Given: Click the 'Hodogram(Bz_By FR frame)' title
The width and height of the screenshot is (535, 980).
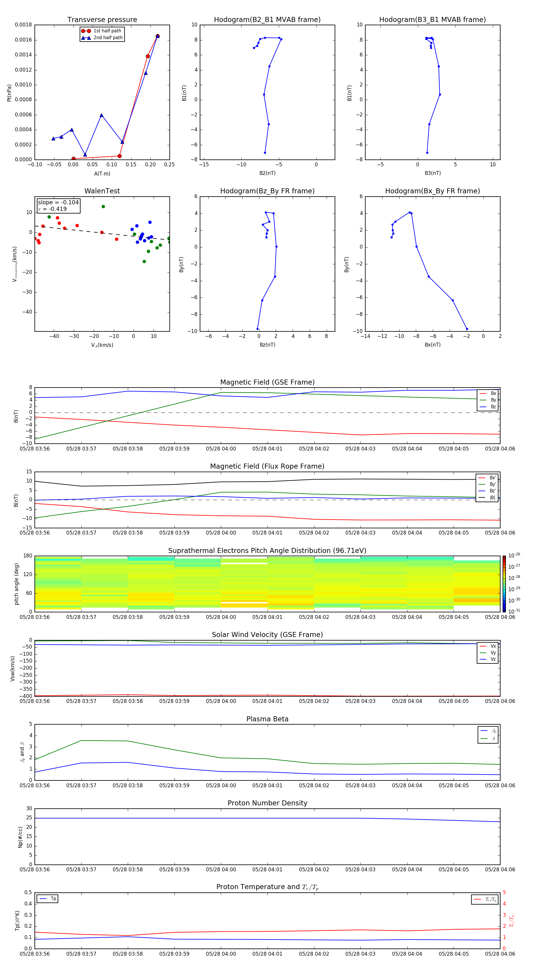Looking at the screenshot, I should pos(267,191).
